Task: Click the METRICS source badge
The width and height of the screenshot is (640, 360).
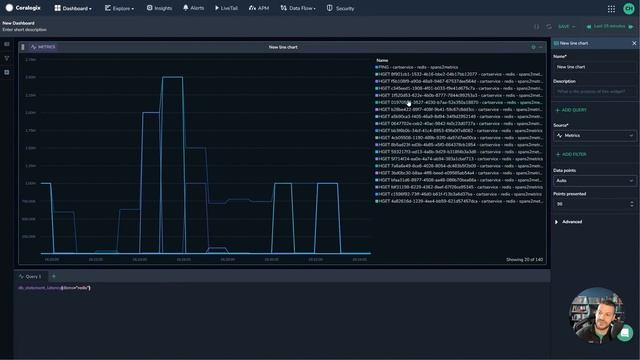Action: point(43,47)
